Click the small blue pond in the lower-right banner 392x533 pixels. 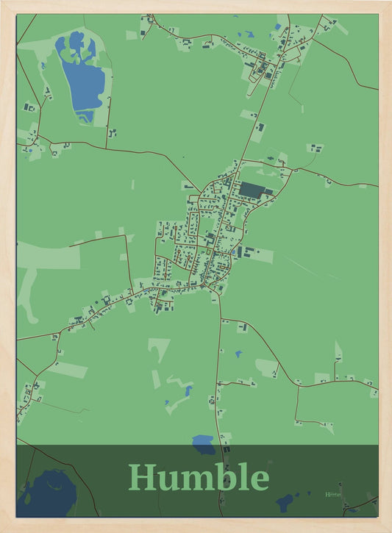tap(285, 503)
